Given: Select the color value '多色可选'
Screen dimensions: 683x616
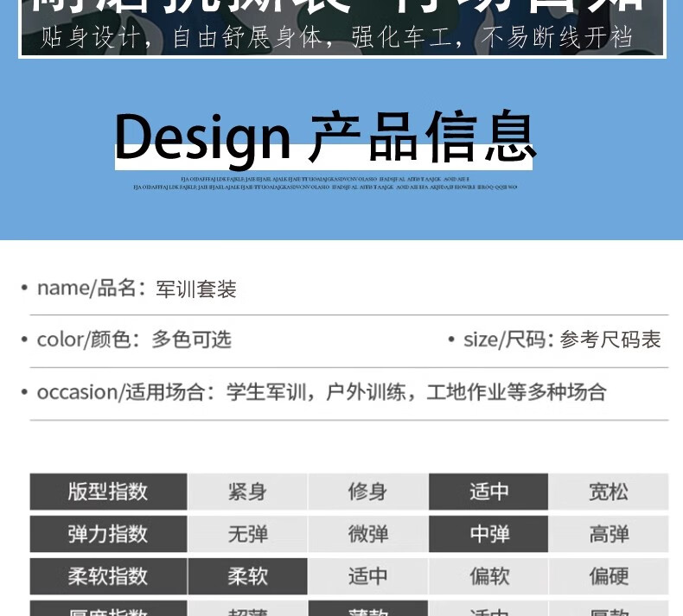Looking at the screenshot, I should 192,340.
